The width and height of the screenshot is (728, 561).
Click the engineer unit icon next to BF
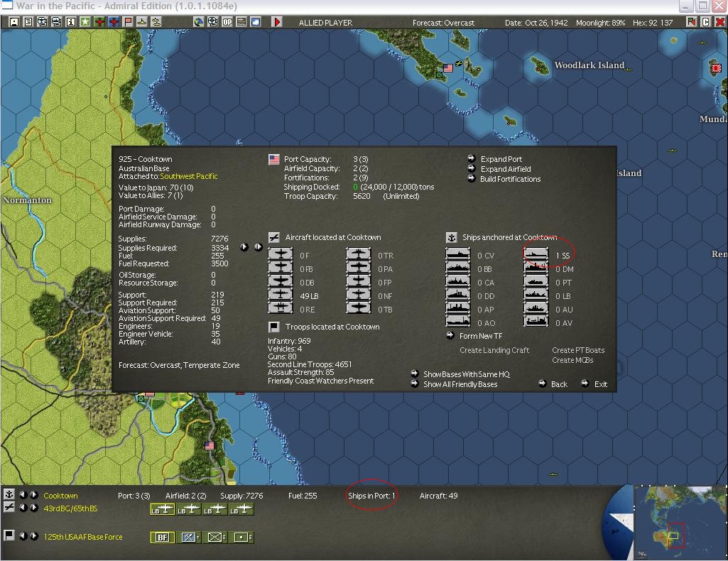point(190,537)
